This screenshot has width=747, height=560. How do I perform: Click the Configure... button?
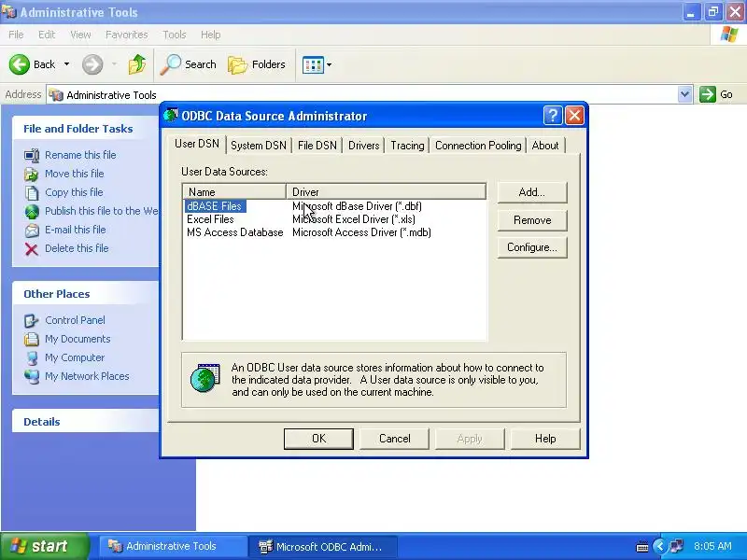click(532, 247)
